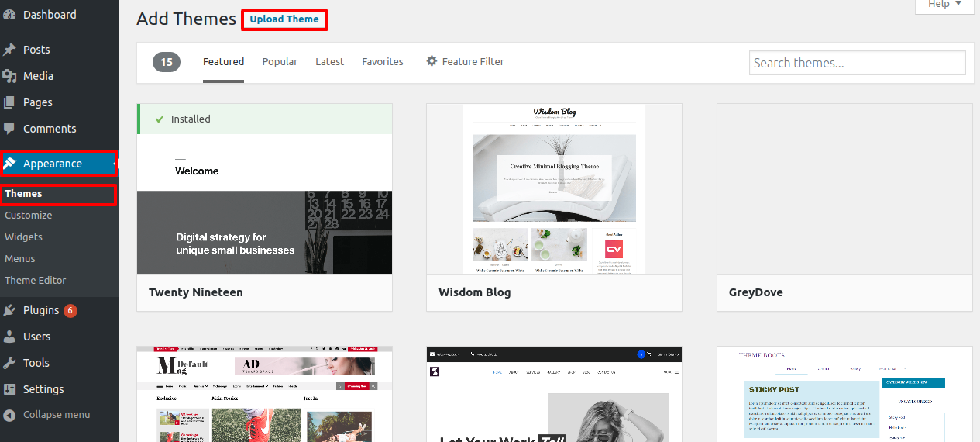The height and width of the screenshot is (442, 980).
Task: Open the Help dropdown tab
Action: coord(945,6)
